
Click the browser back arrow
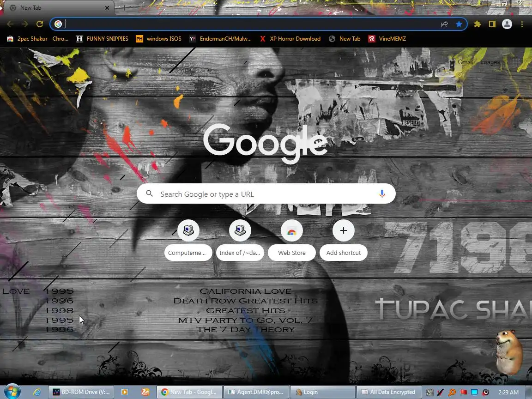(x=10, y=24)
